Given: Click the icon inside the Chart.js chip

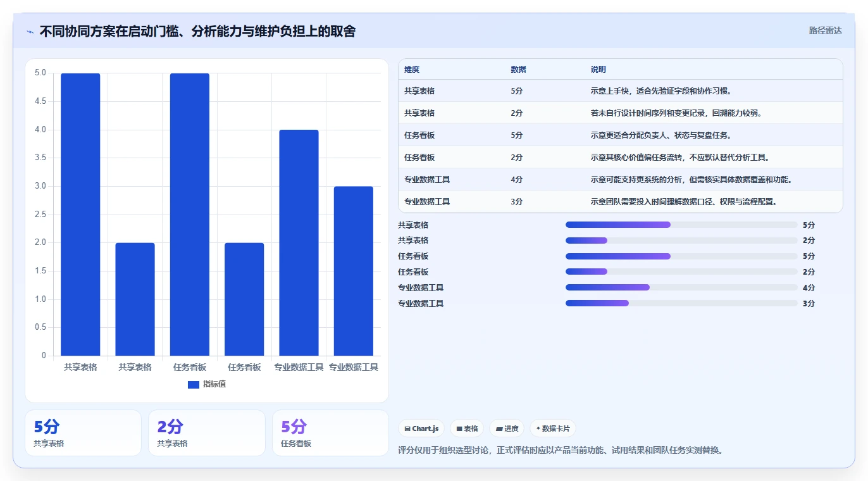Looking at the screenshot, I should [407, 428].
